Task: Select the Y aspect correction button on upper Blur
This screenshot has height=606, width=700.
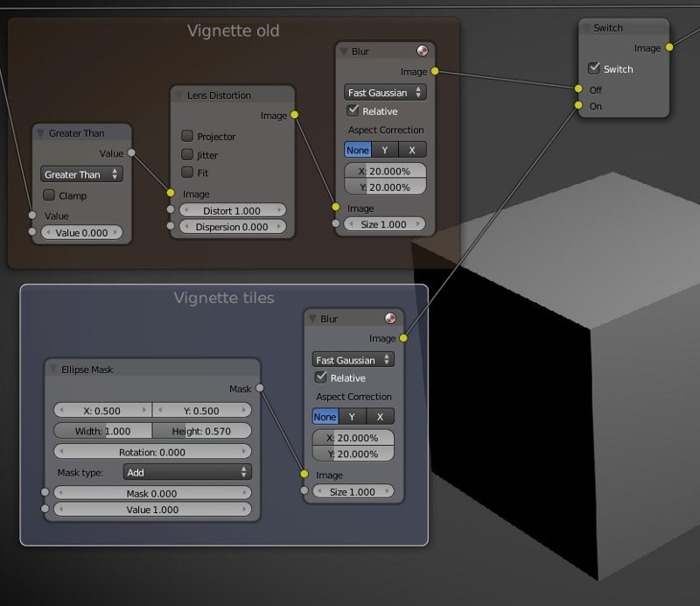Action: (387, 150)
